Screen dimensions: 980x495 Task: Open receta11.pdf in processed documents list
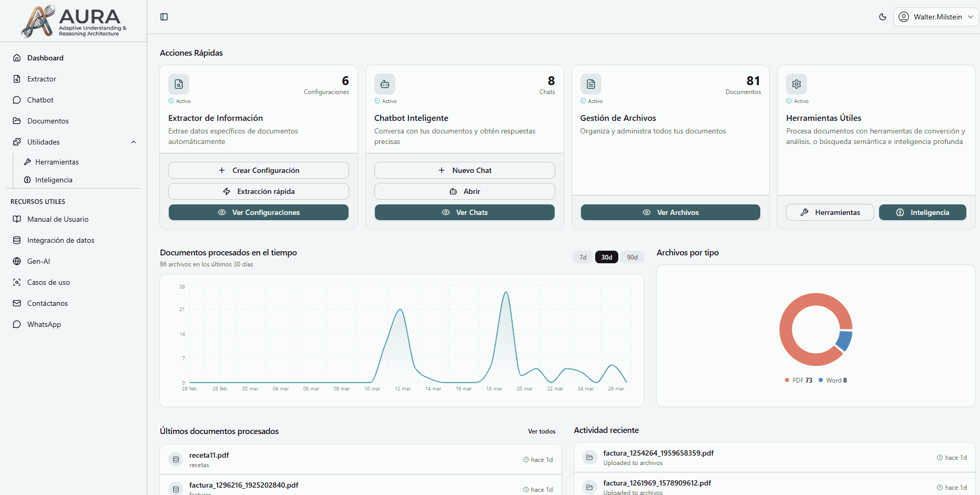click(x=209, y=455)
